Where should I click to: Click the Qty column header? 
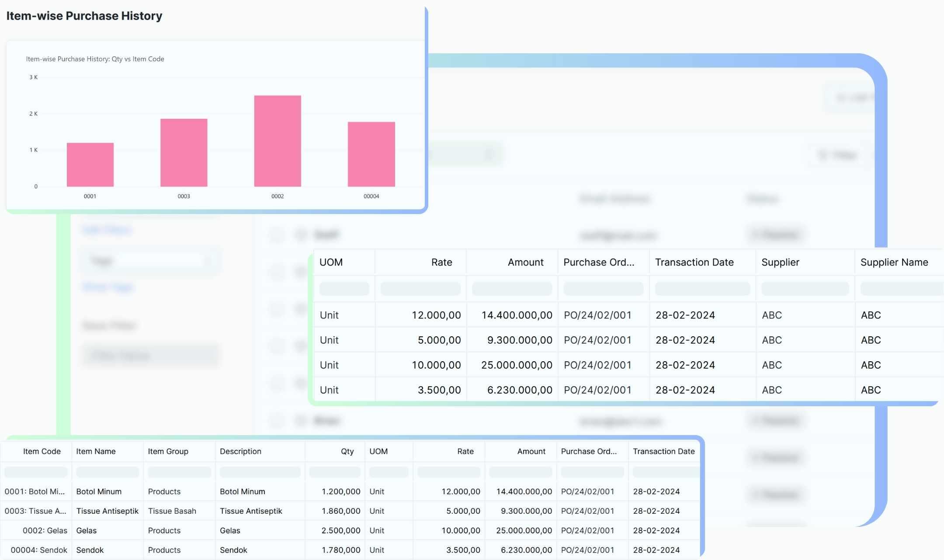coord(347,451)
